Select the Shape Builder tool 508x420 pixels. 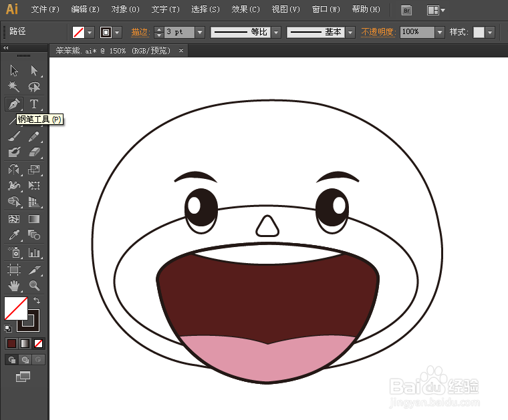[14, 202]
